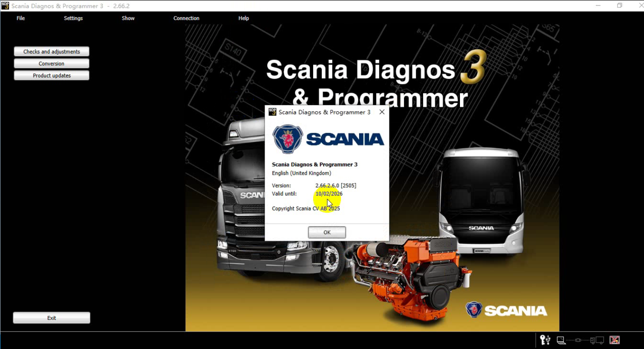Click the bold Scania Diagnos & Programmer 3 heading
644x349 pixels.
[x=315, y=165]
